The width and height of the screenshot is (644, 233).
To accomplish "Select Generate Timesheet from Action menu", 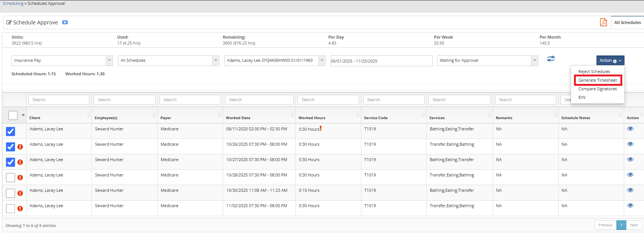I will pos(598,80).
